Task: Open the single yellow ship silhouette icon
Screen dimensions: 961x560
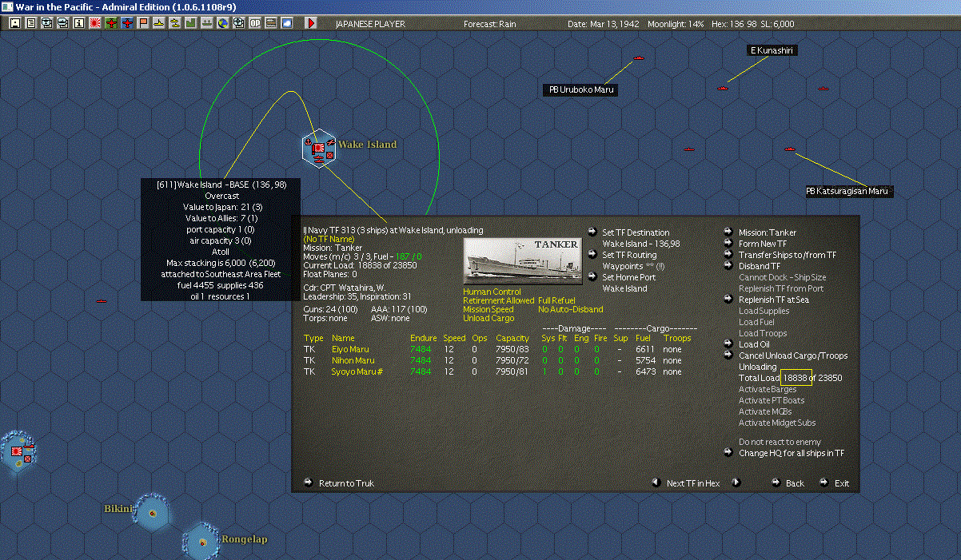Action: pyautogui.click(x=159, y=24)
